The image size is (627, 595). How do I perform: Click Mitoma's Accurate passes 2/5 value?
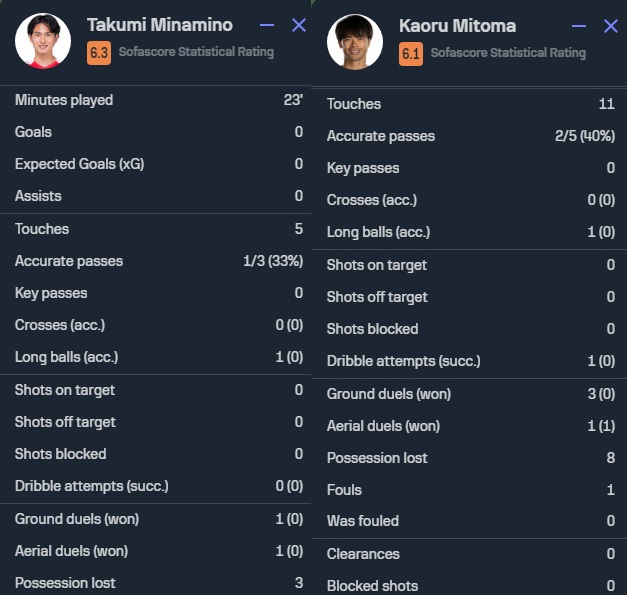(580, 136)
